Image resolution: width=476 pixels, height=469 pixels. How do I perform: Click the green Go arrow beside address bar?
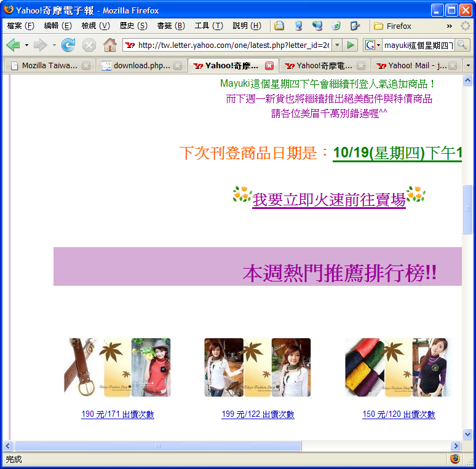coord(351,45)
